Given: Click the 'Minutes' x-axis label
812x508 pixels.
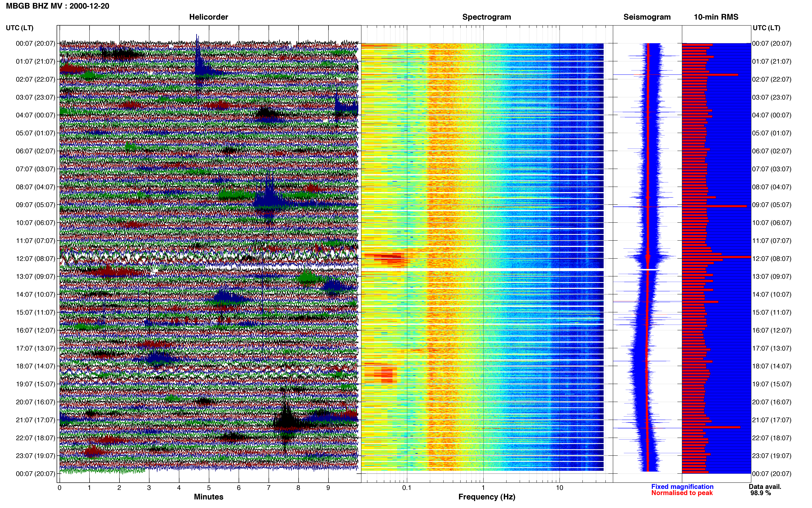Looking at the screenshot, I should 209,497.
